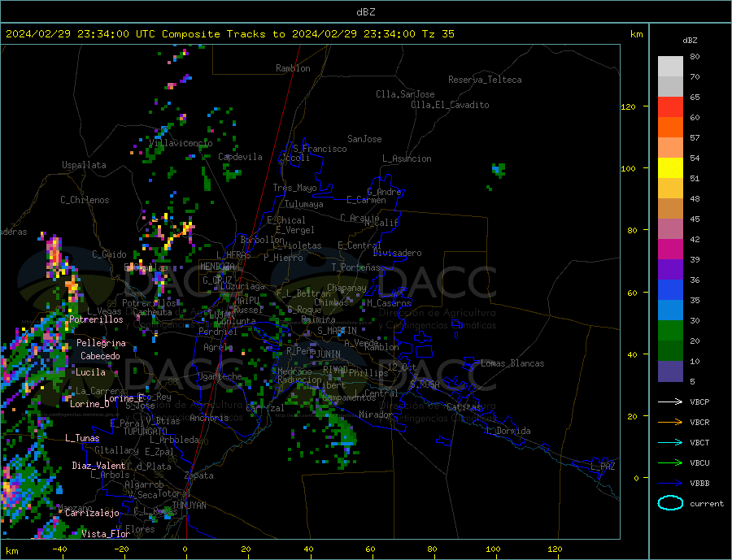
Task: Click the 'Pellegrina' pink label
Action: 101,344
